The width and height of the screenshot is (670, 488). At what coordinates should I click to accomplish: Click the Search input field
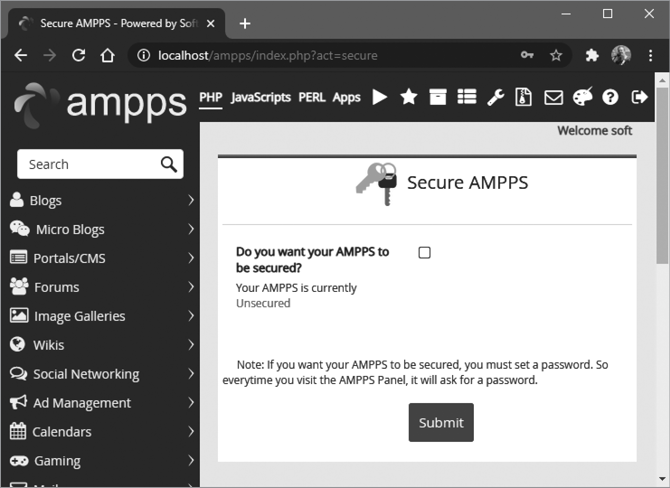tap(88, 164)
